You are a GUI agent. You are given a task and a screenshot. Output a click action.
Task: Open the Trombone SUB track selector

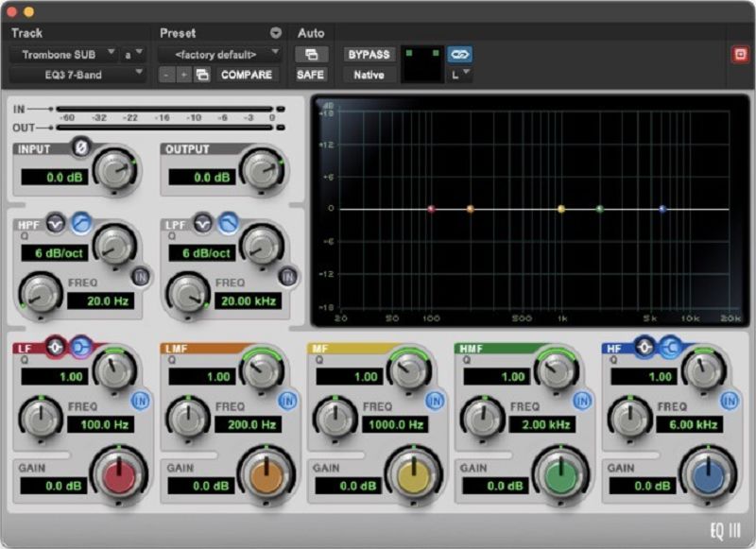pyautogui.click(x=63, y=55)
